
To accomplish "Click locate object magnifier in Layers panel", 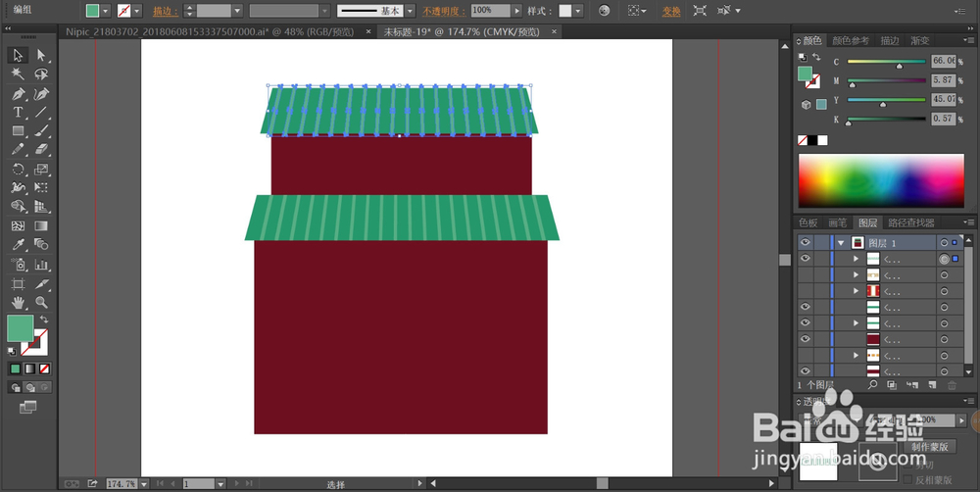I will tap(872, 385).
